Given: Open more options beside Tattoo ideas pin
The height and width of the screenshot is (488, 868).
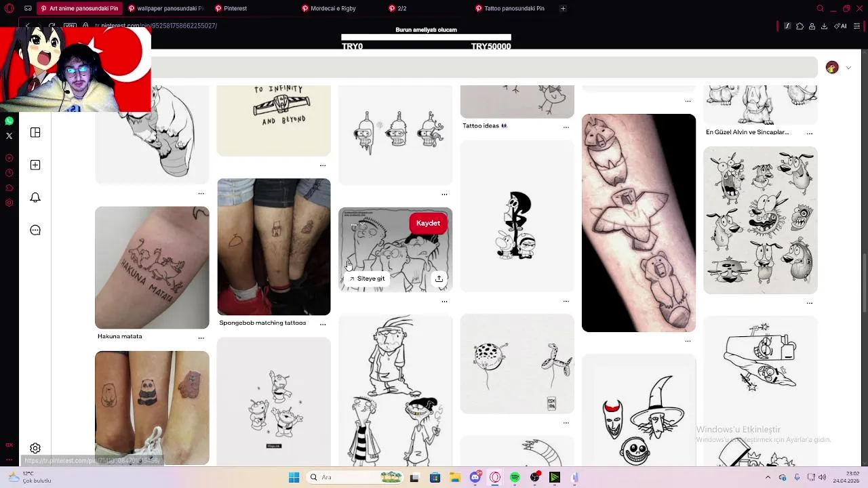Looking at the screenshot, I should pyautogui.click(x=566, y=127).
